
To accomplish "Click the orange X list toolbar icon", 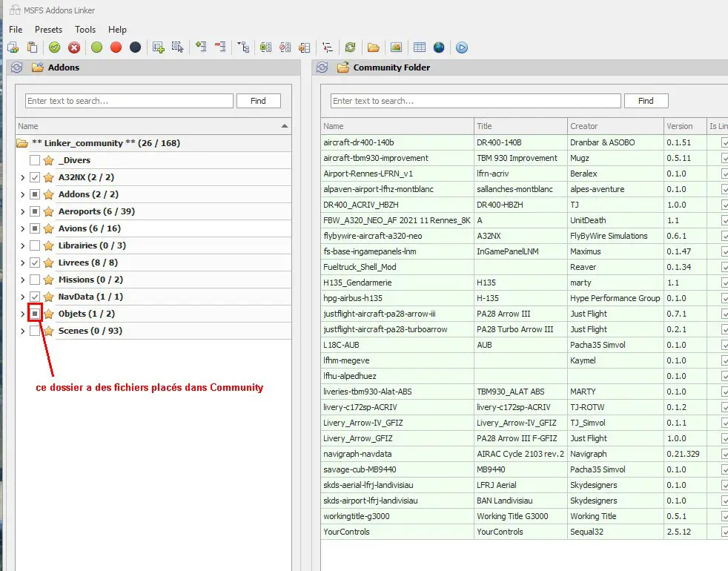I will tap(304, 47).
